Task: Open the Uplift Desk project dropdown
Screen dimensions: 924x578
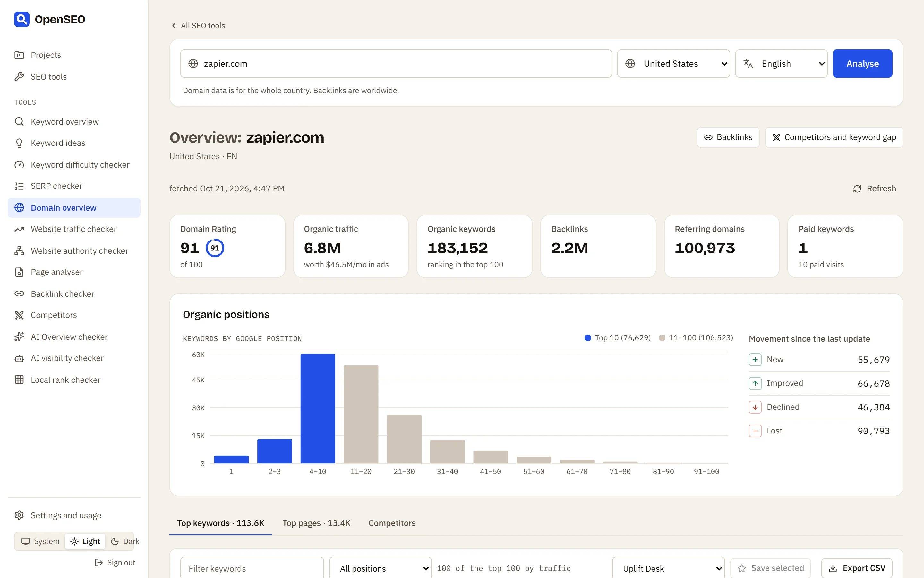Action: click(x=669, y=568)
